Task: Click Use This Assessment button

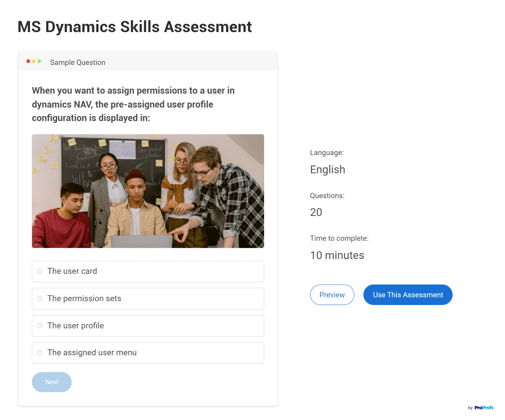Action: tap(408, 295)
